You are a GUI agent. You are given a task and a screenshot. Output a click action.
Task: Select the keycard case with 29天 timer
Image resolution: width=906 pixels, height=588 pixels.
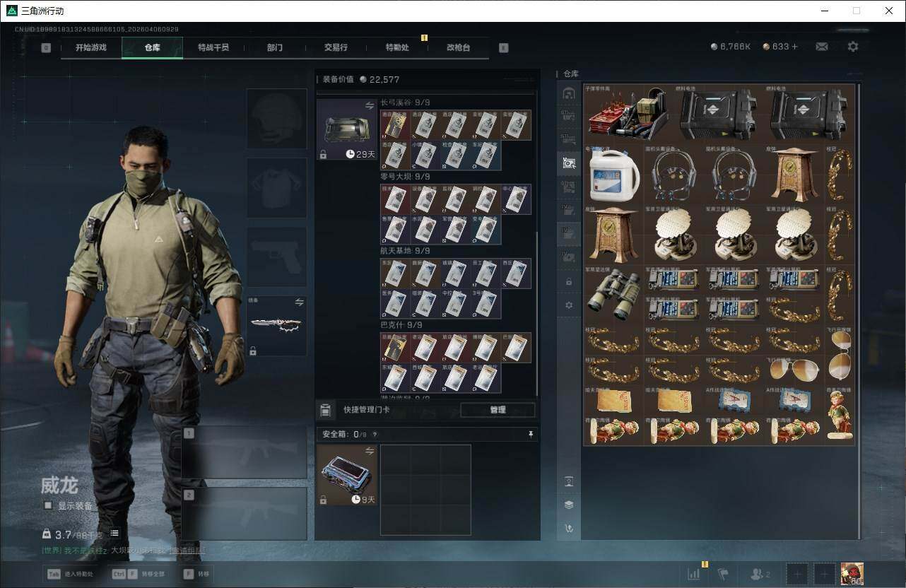pos(347,129)
